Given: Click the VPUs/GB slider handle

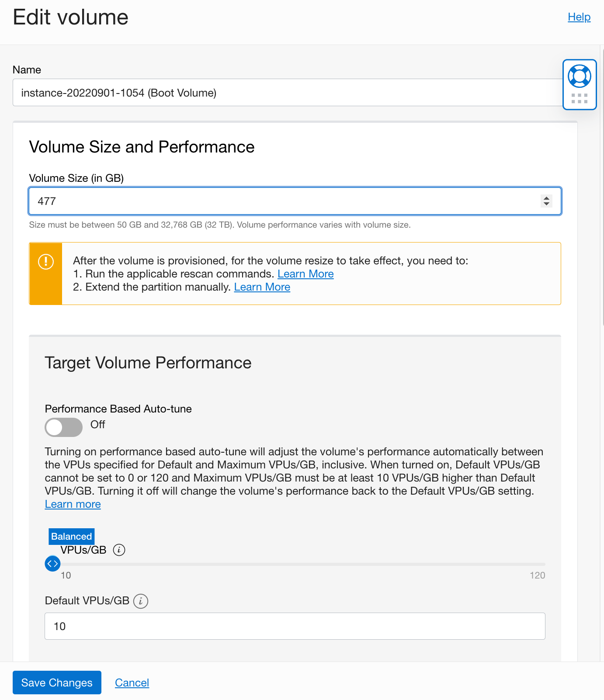Looking at the screenshot, I should [x=52, y=564].
